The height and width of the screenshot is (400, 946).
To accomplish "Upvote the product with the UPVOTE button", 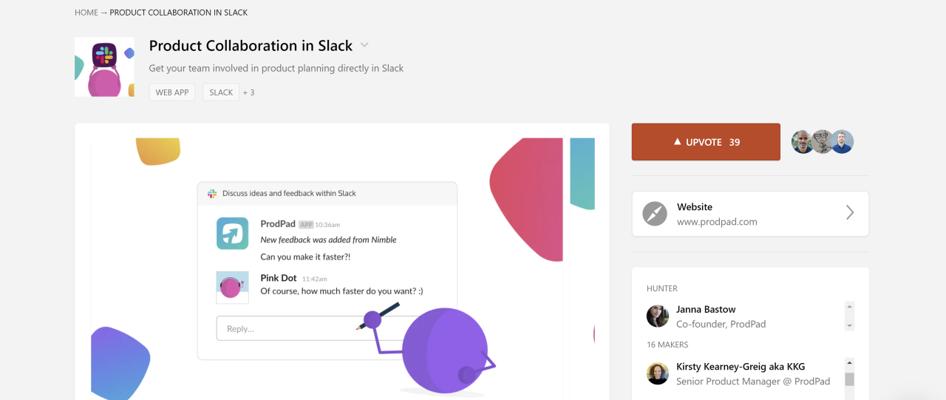I will point(706,142).
